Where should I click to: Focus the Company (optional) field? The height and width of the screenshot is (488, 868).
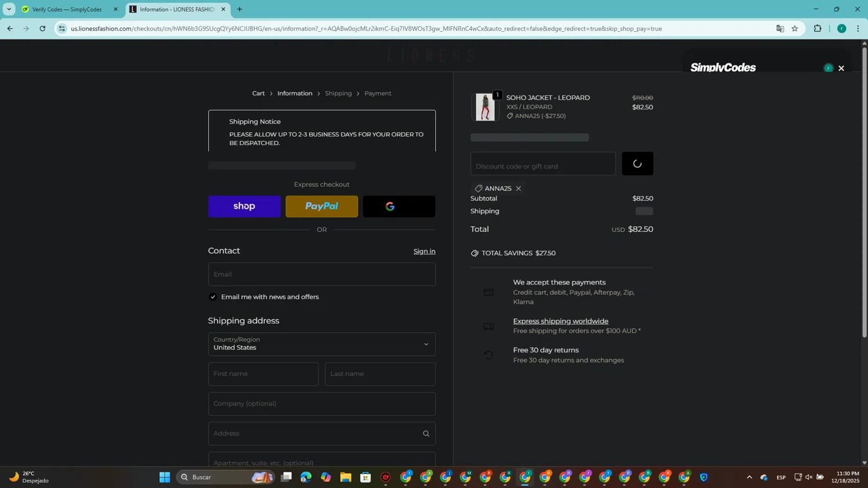(322, 404)
